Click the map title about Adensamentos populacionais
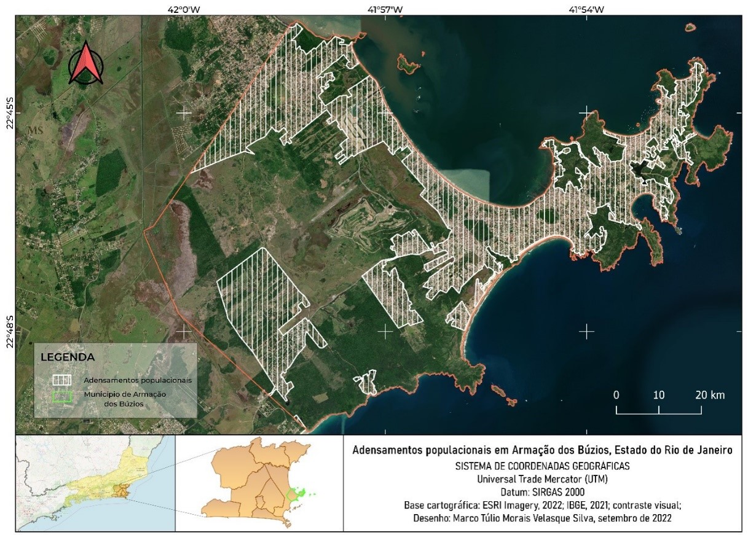The height and width of the screenshot is (535, 756). (x=542, y=450)
